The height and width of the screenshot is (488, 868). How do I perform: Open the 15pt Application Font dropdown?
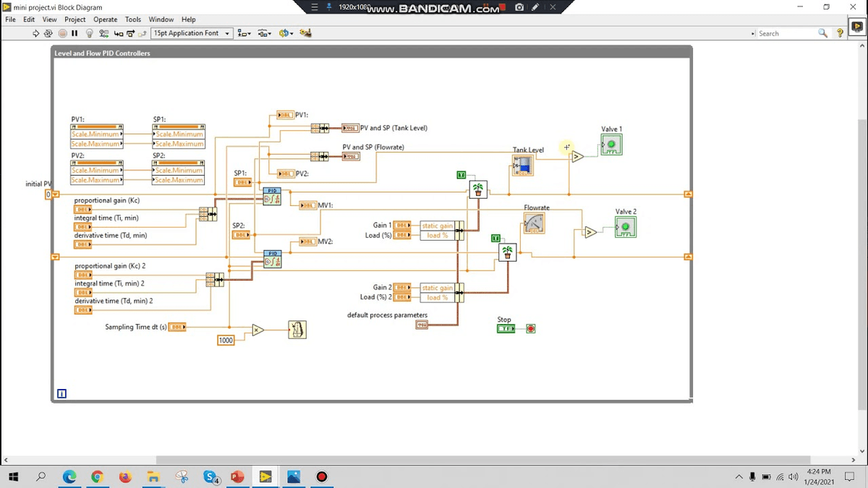[x=192, y=33]
